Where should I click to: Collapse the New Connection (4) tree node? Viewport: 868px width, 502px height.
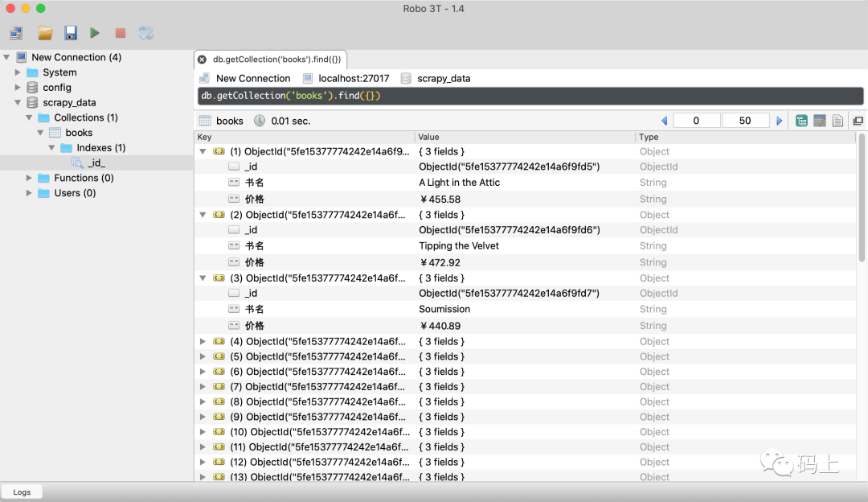pos(6,57)
